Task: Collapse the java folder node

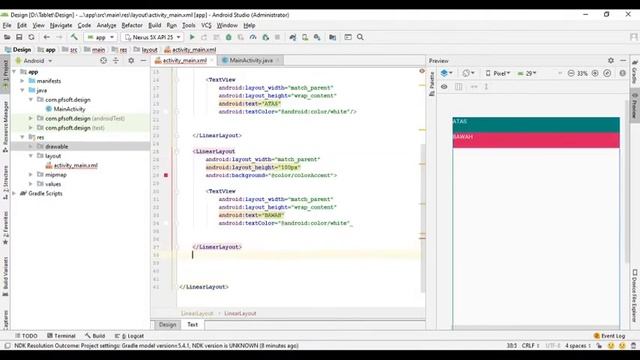Action: point(22,90)
